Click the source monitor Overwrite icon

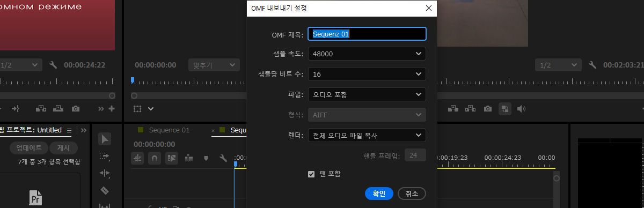tap(58, 108)
